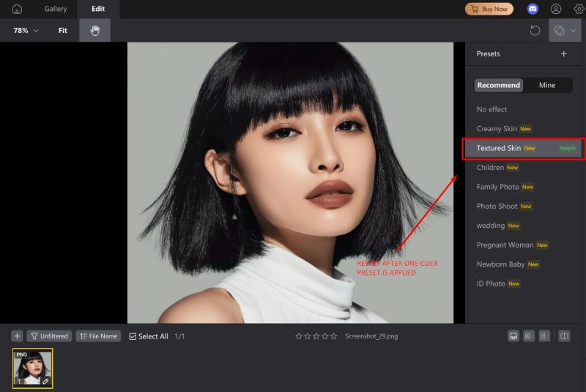The height and width of the screenshot is (392, 586).
Task: Click the overlapping circles compare icon
Action: point(560,31)
